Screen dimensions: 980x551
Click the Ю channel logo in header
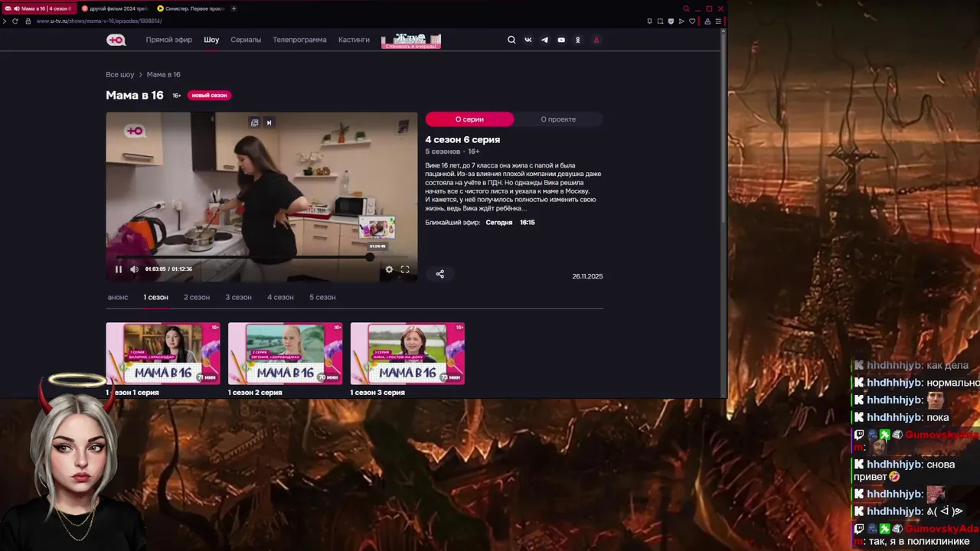(x=116, y=40)
